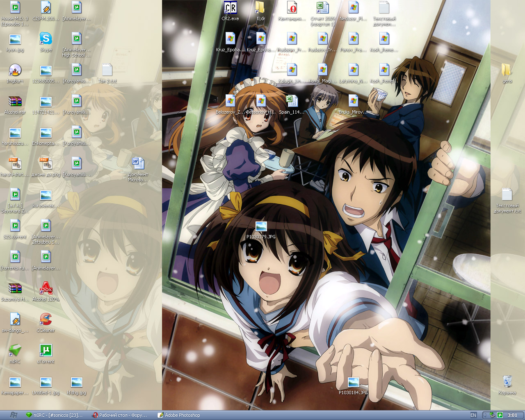The height and width of the screenshot is (420, 525).
Task: Open the Корзина recycle bin
Action: (x=507, y=385)
